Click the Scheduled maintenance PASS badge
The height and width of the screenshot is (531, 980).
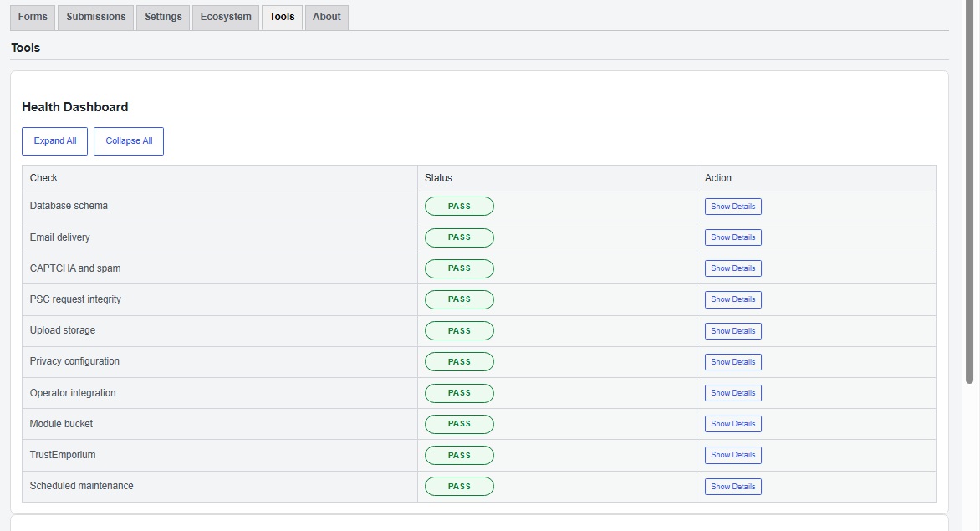pos(459,487)
